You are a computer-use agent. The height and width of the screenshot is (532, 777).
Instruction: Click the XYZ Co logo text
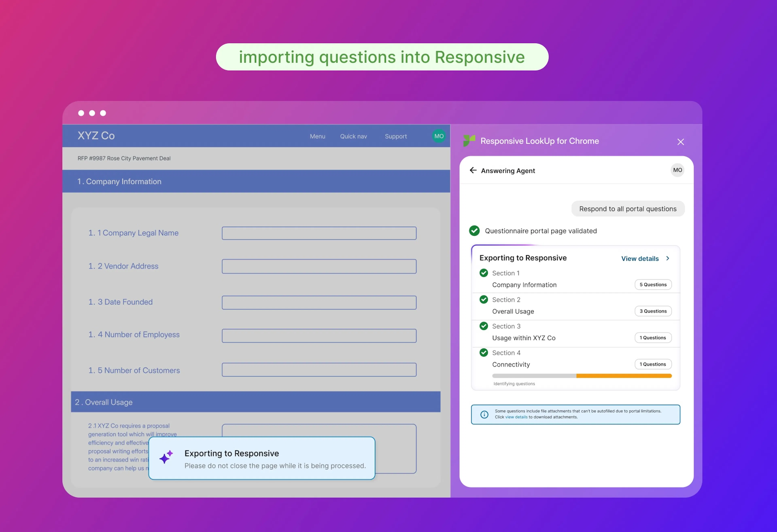96,135
